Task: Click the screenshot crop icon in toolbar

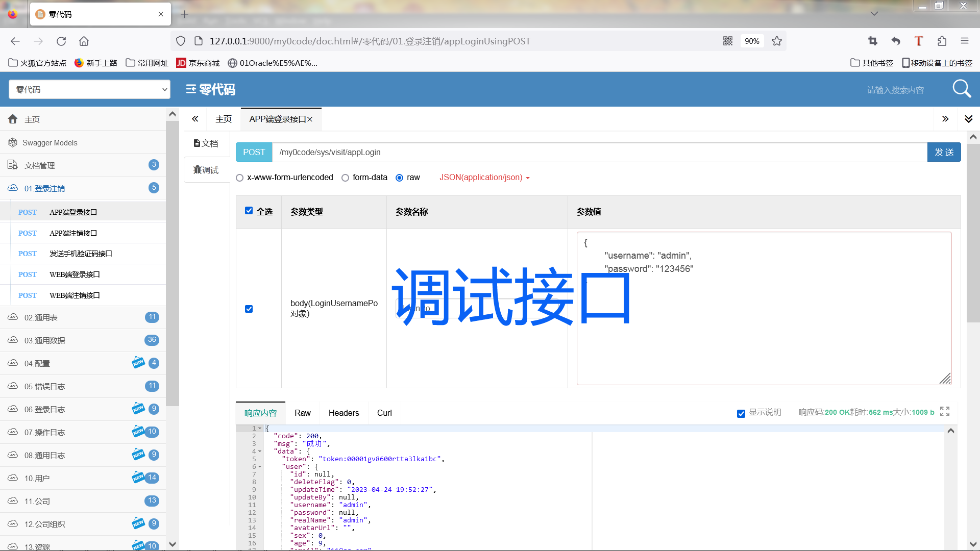Action: tap(873, 41)
